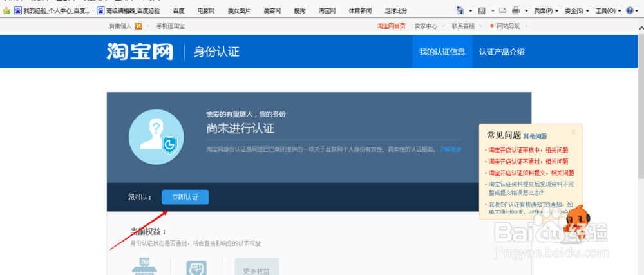Open bookmark 我的经验_个人中心_百度
This screenshot has height=275, width=644.
click(x=52, y=11)
